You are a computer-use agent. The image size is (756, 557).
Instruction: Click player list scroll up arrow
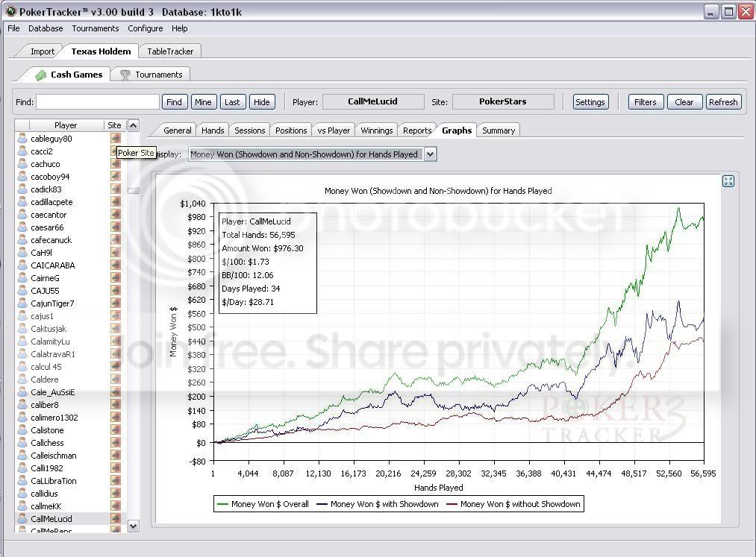tap(133, 125)
